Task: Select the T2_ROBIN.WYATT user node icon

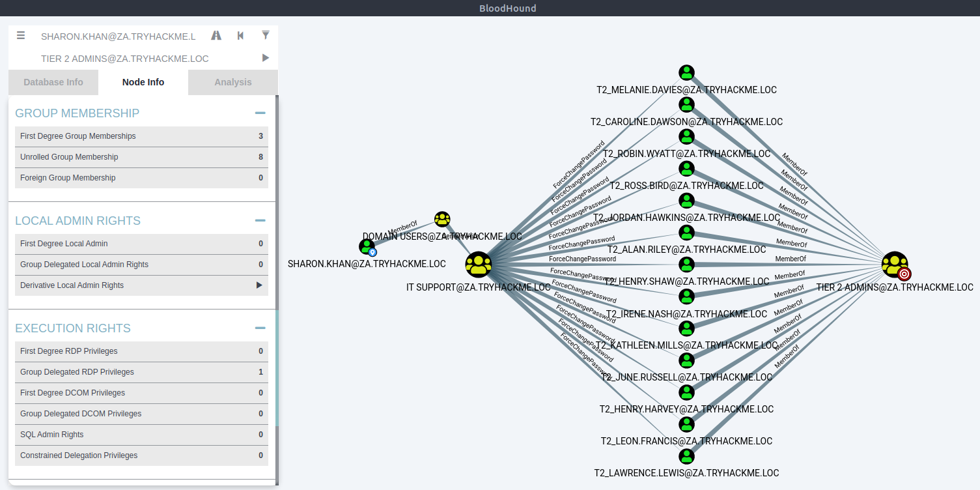Action: click(x=686, y=136)
